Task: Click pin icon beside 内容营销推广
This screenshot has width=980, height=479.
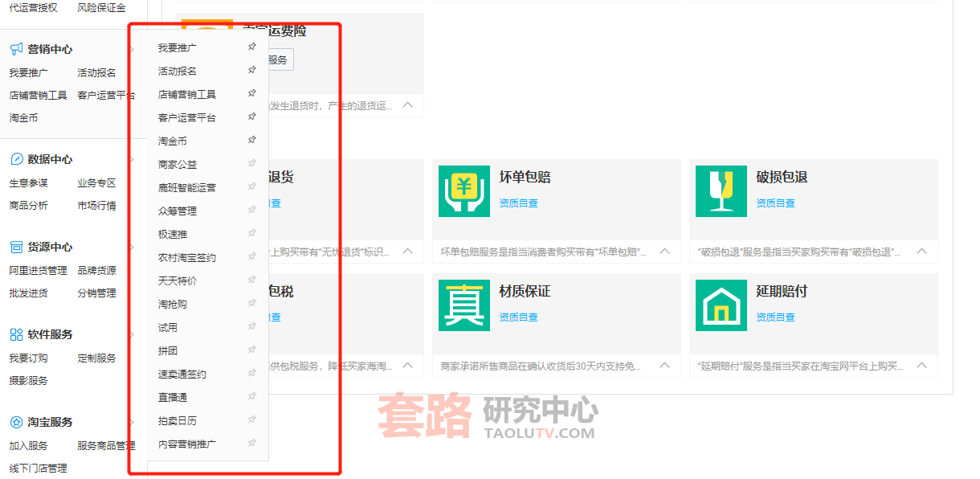Action: click(x=251, y=444)
